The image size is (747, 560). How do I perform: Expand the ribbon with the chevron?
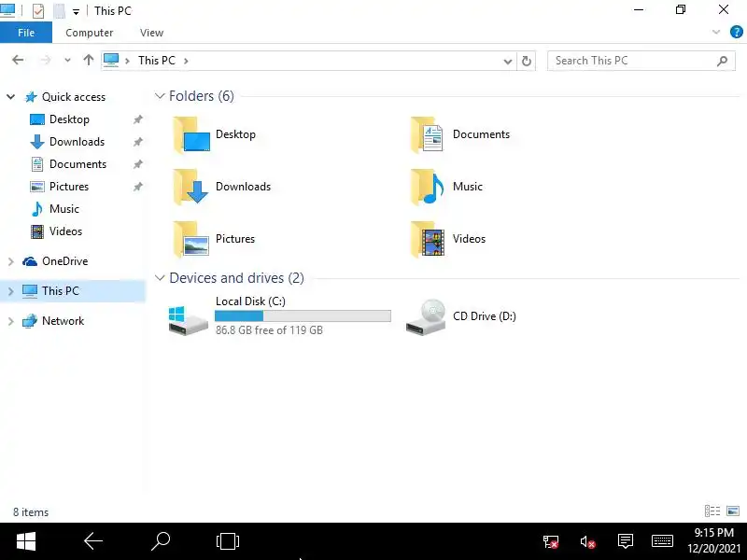(x=716, y=33)
